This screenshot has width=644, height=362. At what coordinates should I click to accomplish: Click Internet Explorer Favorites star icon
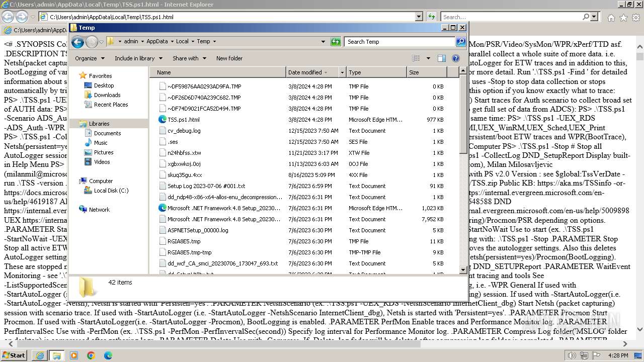point(623,18)
